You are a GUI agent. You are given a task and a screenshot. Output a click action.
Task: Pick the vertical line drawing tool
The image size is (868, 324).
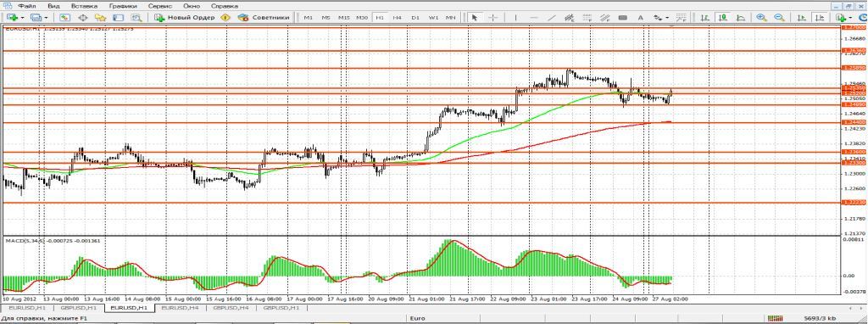[515, 17]
